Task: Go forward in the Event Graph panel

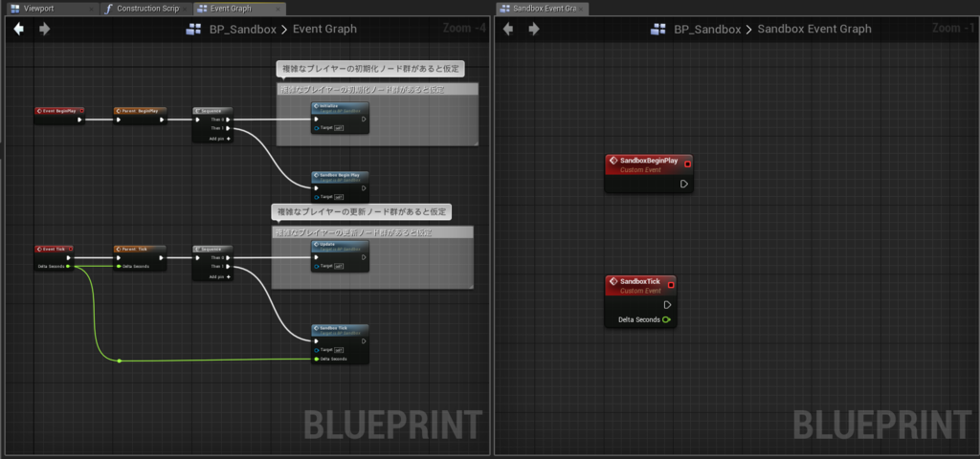Action: (44, 29)
